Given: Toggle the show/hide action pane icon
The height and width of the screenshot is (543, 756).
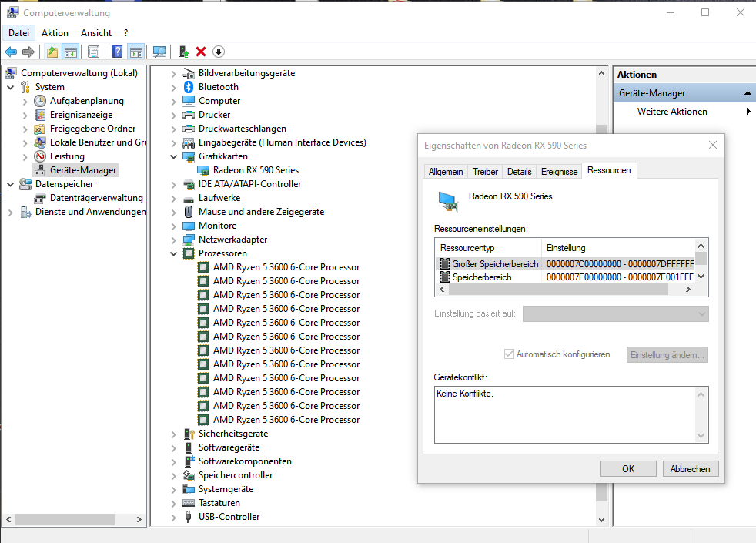Looking at the screenshot, I should (x=136, y=52).
